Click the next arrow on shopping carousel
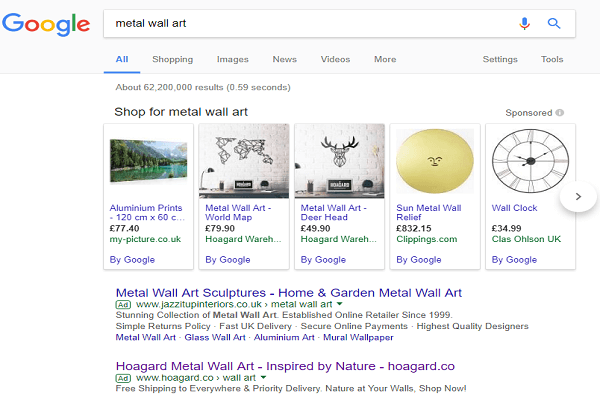Viewport: 600px width, 400px height. [x=578, y=196]
